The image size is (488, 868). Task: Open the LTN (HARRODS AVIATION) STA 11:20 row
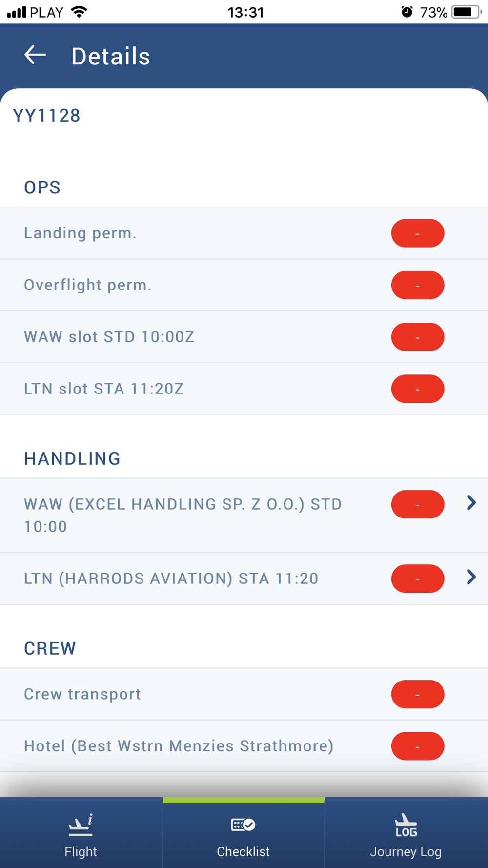coord(244,579)
